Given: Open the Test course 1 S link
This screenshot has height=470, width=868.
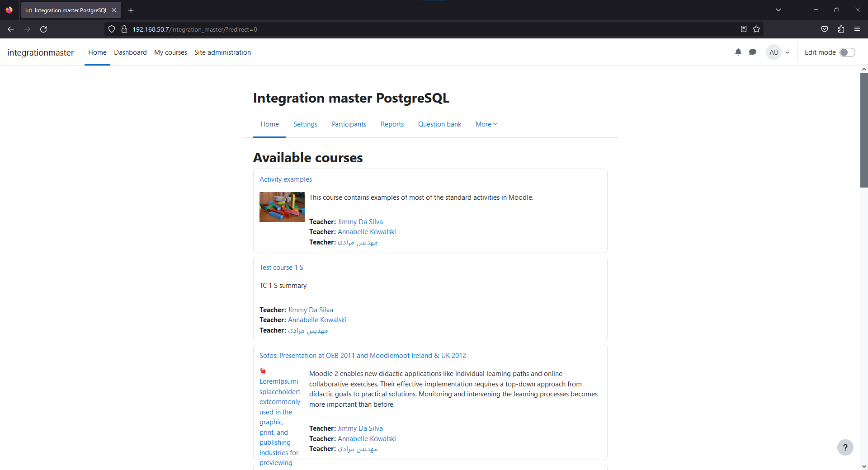Looking at the screenshot, I should [x=281, y=268].
